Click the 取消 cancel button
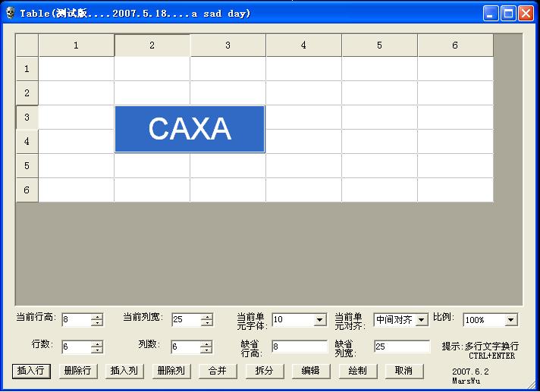Viewport: 540px width, 392px height. tap(404, 371)
